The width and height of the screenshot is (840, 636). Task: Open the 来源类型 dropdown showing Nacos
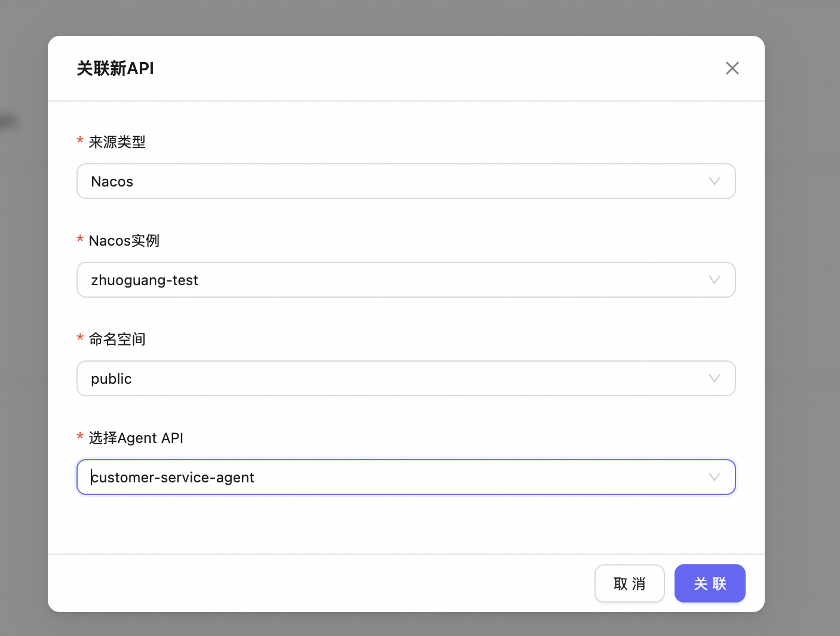coord(394,181)
